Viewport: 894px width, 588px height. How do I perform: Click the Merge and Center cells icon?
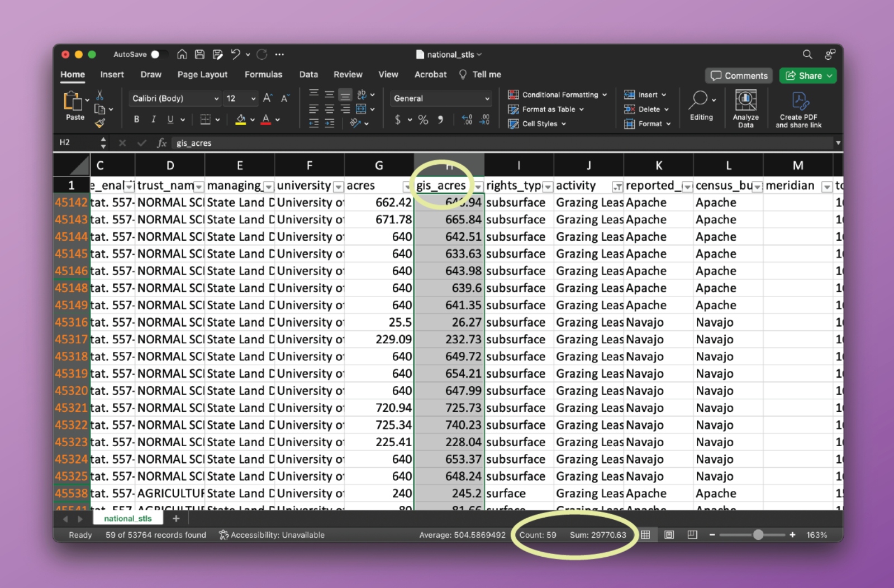pyautogui.click(x=362, y=109)
